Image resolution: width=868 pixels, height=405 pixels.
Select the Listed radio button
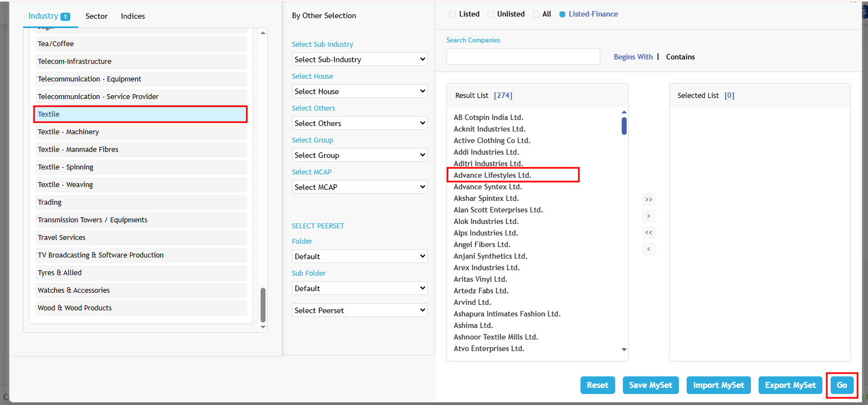(452, 14)
